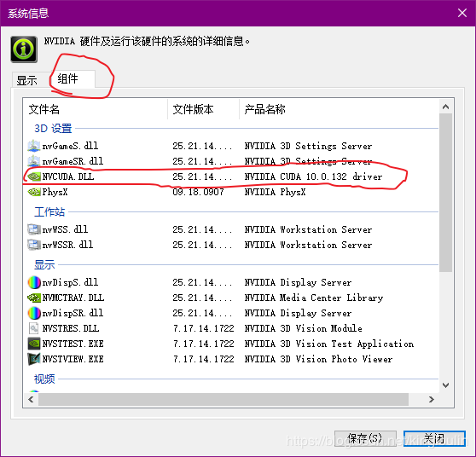Click 'NVIDIA 3D Vision Test Application' text

[x=329, y=344]
